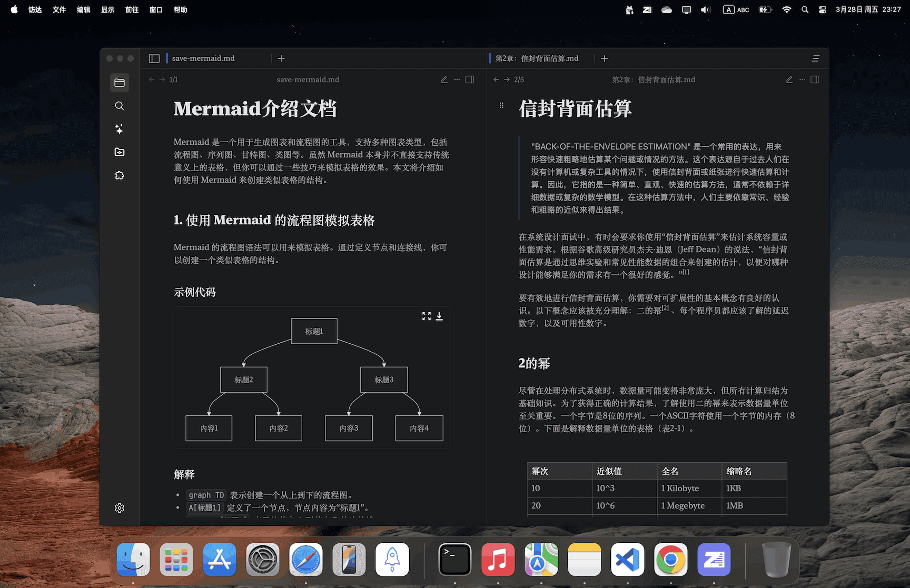This screenshot has width=910, height=588.
Task: Open the 前往 menu
Action: tap(132, 9)
